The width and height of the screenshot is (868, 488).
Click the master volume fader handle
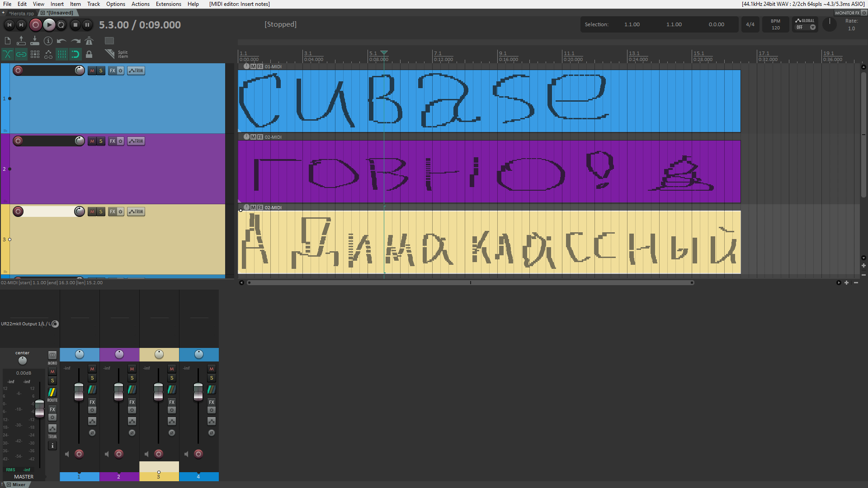40,408
